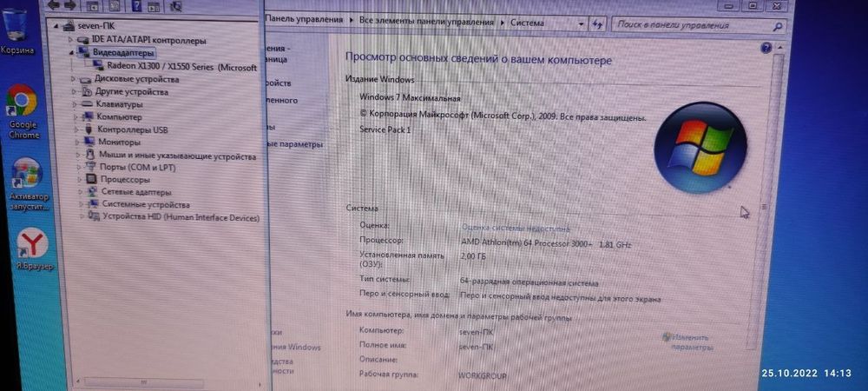Click the Forward arrow in Device Manager toolbar

70,5
